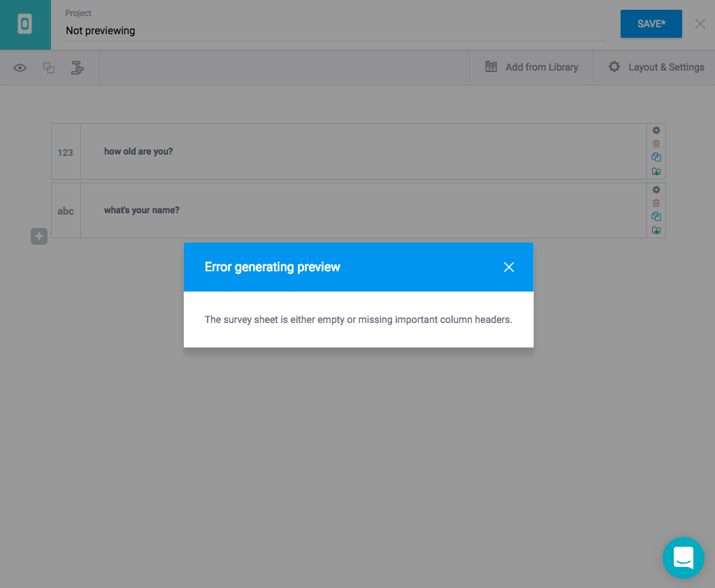Delete the 'how old are you?' question
This screenshot has height=588, width=715.
click(x=656, y=143)
